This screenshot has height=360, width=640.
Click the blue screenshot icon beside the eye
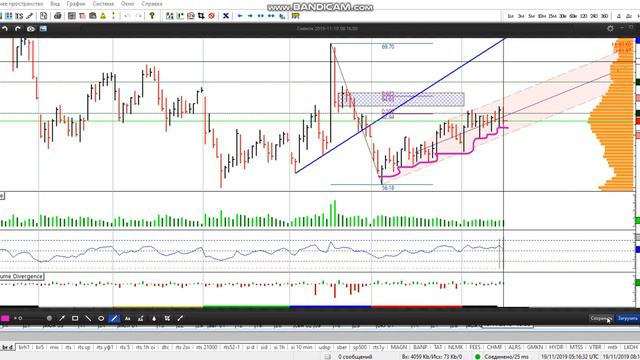(43, 29)
